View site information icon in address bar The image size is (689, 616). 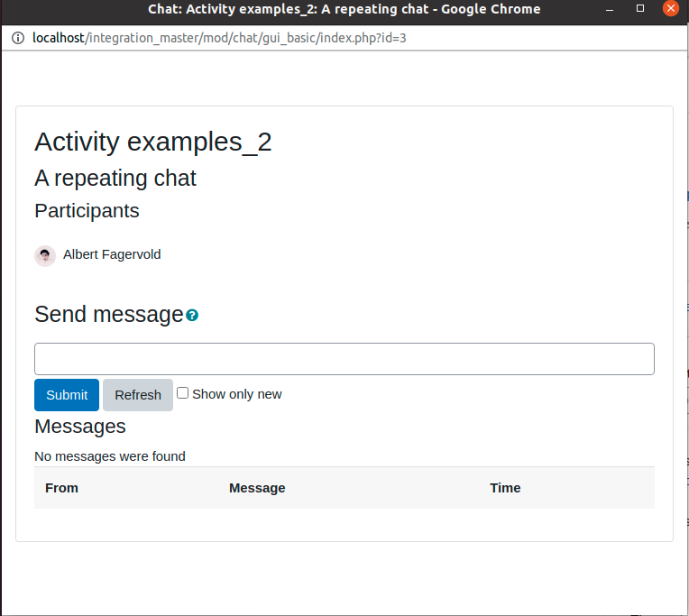[x=18, y=38]
